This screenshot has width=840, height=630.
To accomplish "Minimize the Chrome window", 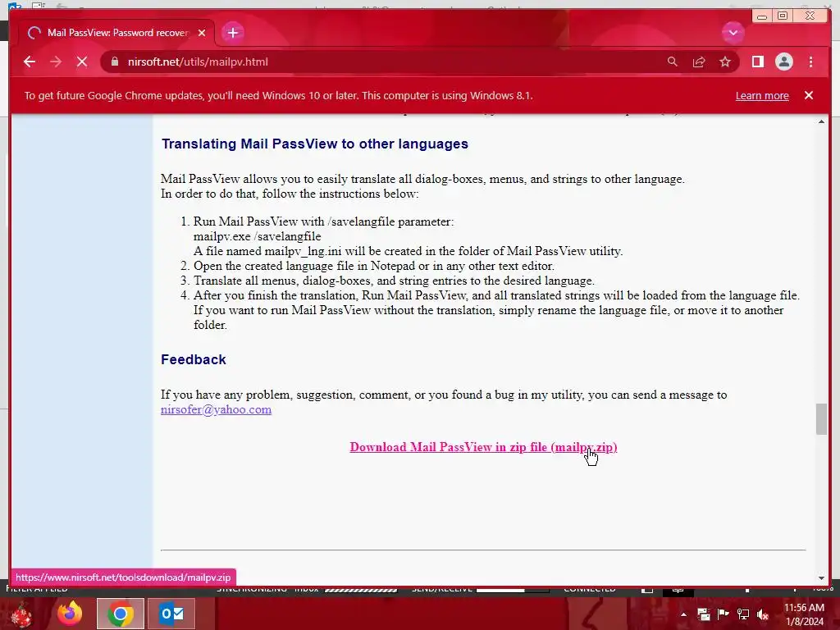I will click(x=761, y=16).
